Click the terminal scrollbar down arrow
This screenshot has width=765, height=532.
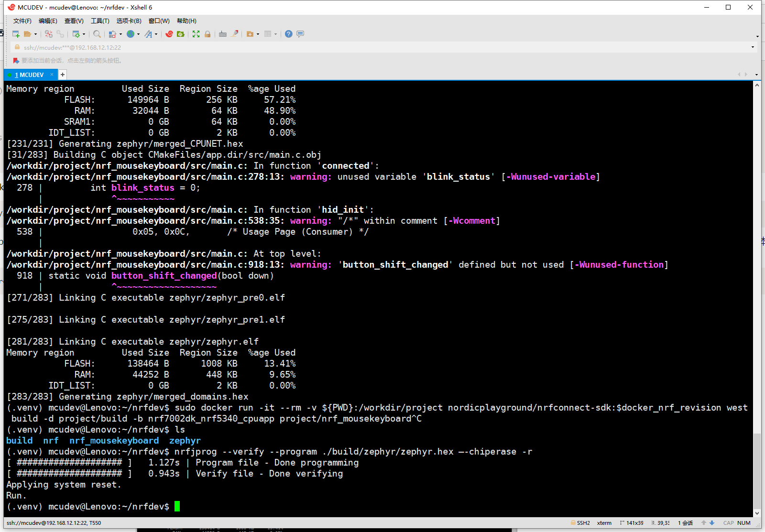click(757, 513)
